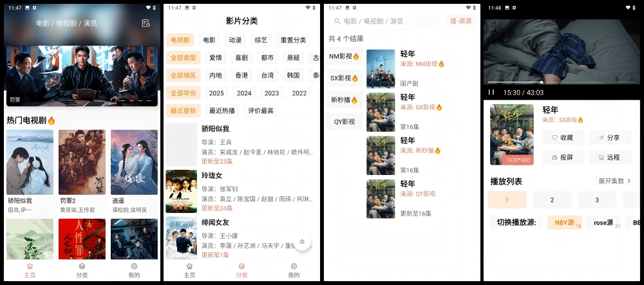Select the NM影视 source tab
The width and height of the screenshot is (644, 285).
(x=344, y=56)
